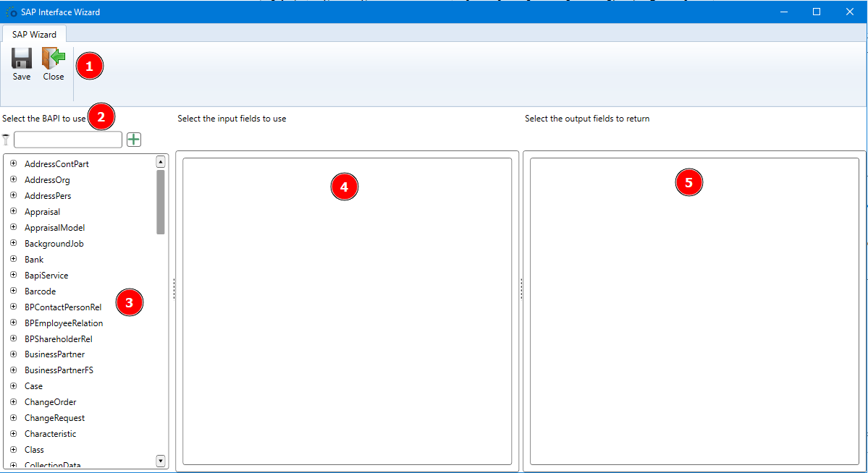The width and height of the screenshot is (868, 473).
Task: Select the BapiService item in the BAPI list
Action: (46, 275)
